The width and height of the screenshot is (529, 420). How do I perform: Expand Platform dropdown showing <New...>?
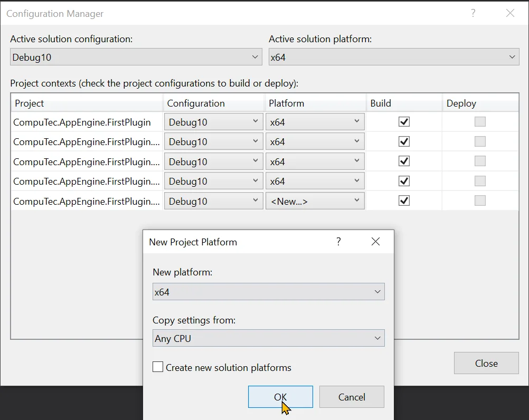315,201
